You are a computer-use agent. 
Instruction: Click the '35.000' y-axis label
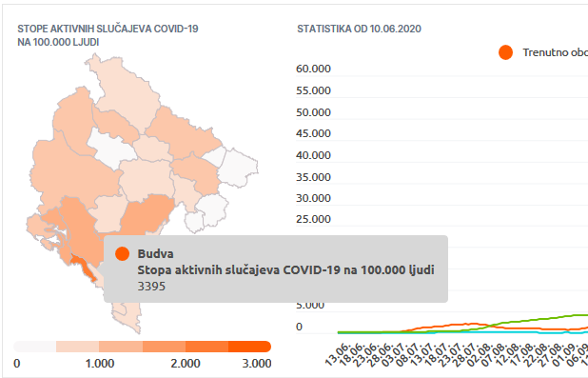point(313,177)
